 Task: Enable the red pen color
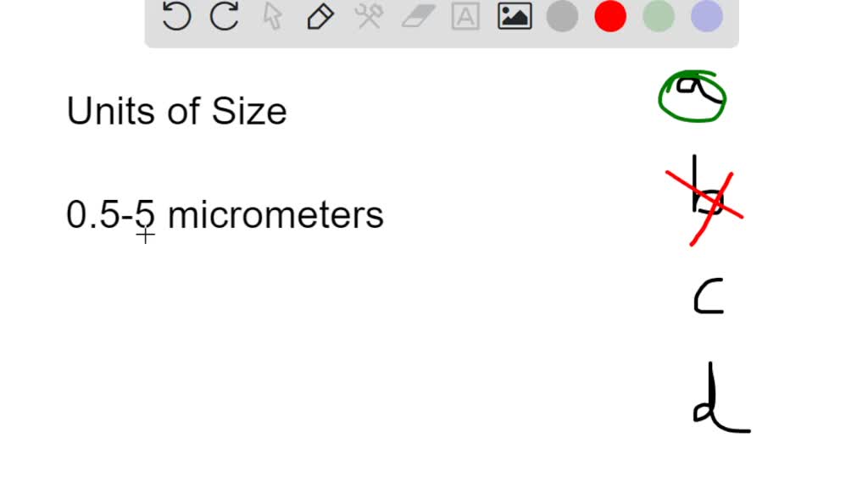coord(609,15)
